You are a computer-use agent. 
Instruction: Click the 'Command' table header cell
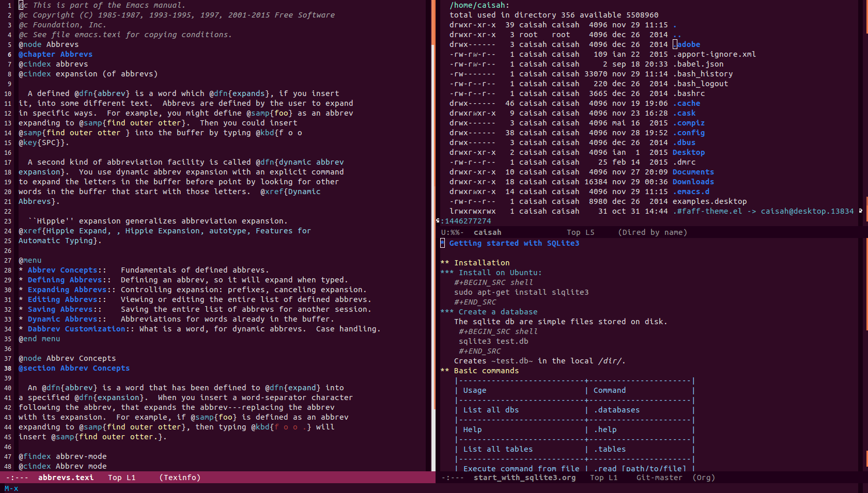[x=609, y=390]
